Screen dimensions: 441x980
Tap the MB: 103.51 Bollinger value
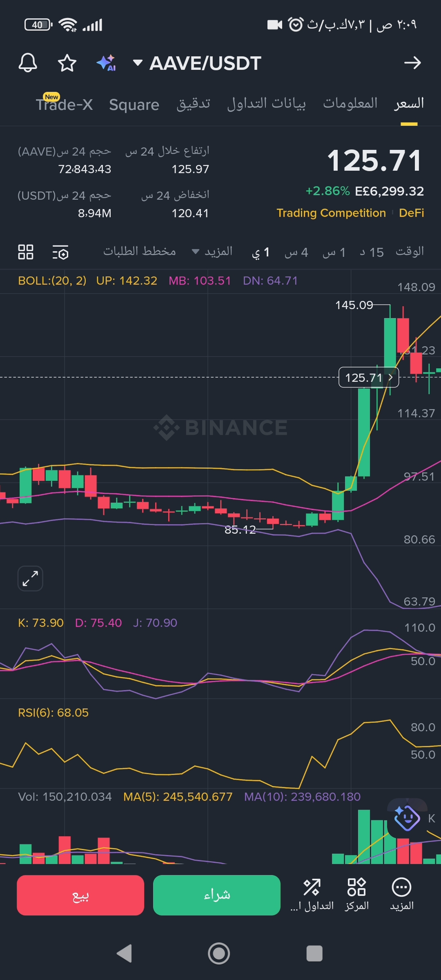click(200, 281)
